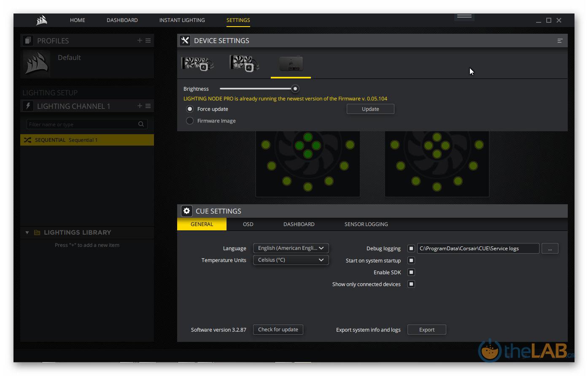Open the Temperature Units dropdown
Viewport: 588px width, 376px height.
291,260
